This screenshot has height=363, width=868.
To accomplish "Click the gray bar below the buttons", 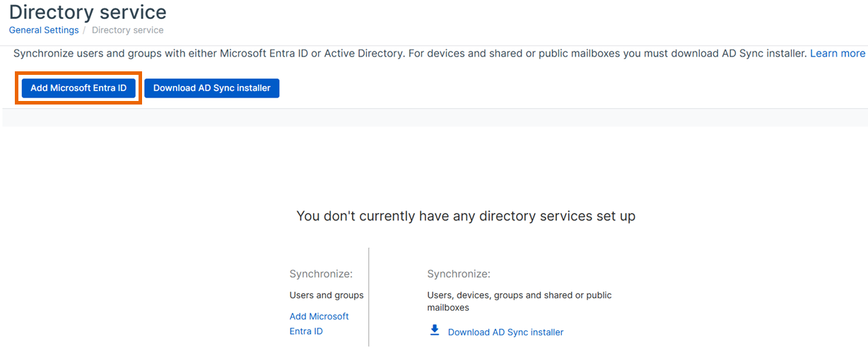I will click(434, 118).
